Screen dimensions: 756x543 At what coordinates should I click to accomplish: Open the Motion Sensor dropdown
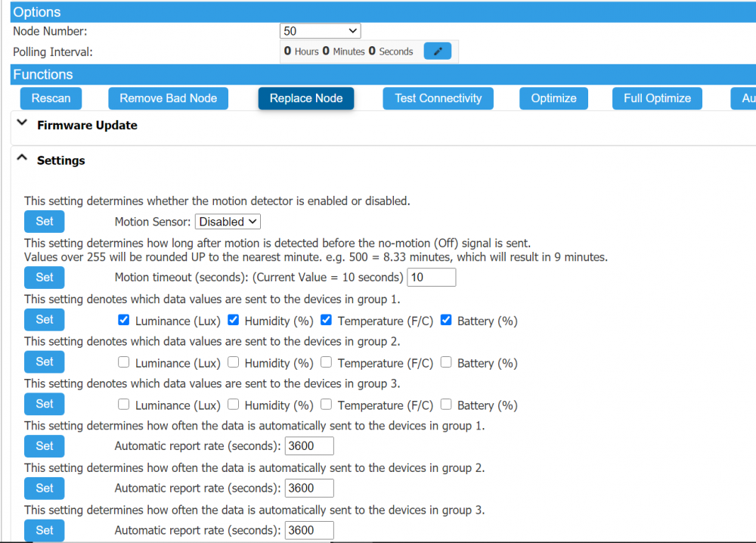click(x=228, y=221)
